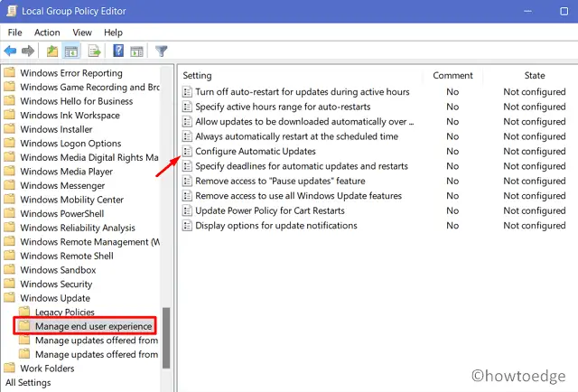This screenshot has width=578, height=392.
Task: Click the folder icon of Work Folders
Action: 10,368
